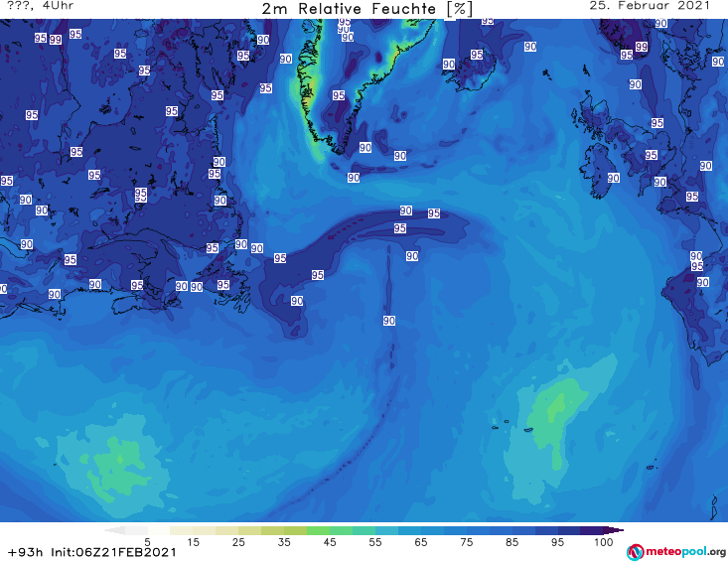Screen dimensions: 728x562
Task: Click the '+93h Init:06Z21FEB2021' forecast run text
Action: point(92,552)
